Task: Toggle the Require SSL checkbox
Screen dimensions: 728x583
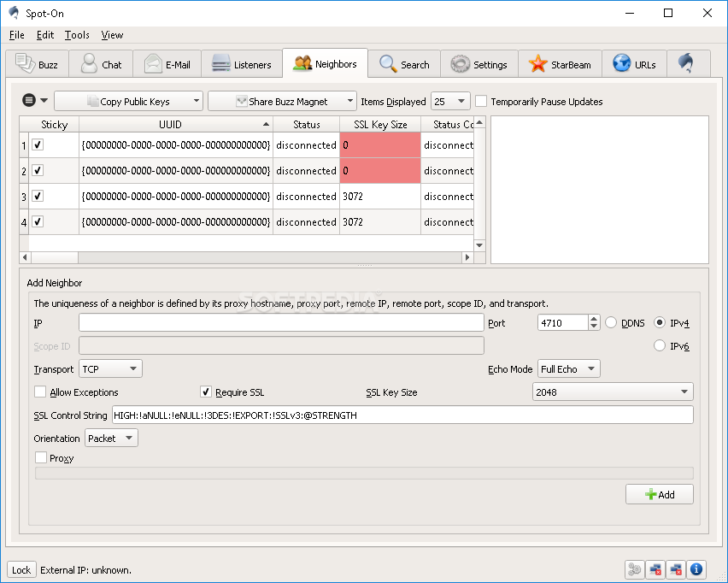Action: point(206,392)
